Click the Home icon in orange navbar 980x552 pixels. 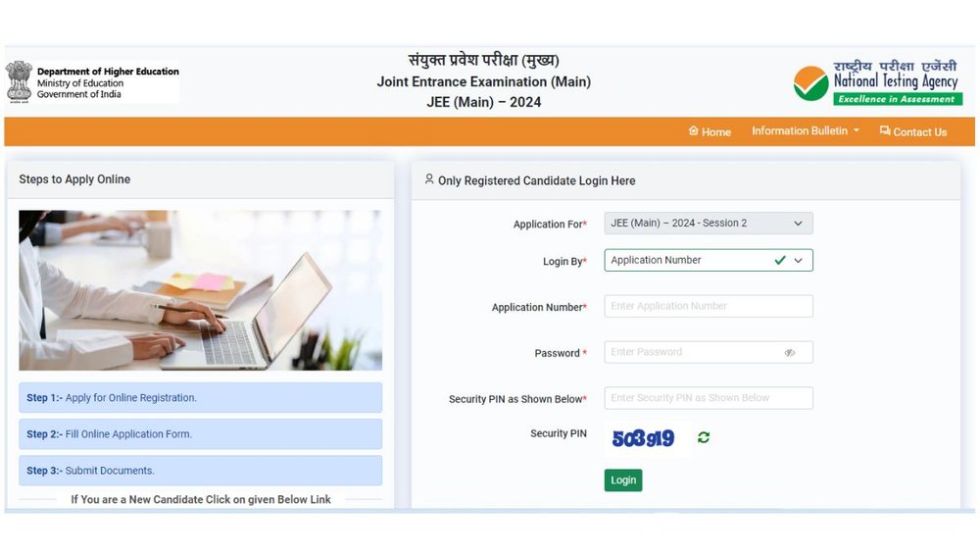coord(693,130)
